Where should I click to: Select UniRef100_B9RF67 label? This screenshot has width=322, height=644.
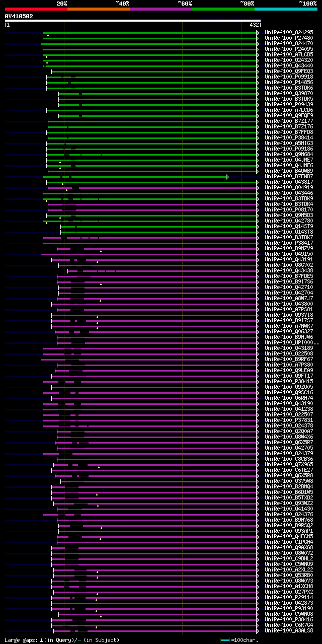(x=288, y=359)
